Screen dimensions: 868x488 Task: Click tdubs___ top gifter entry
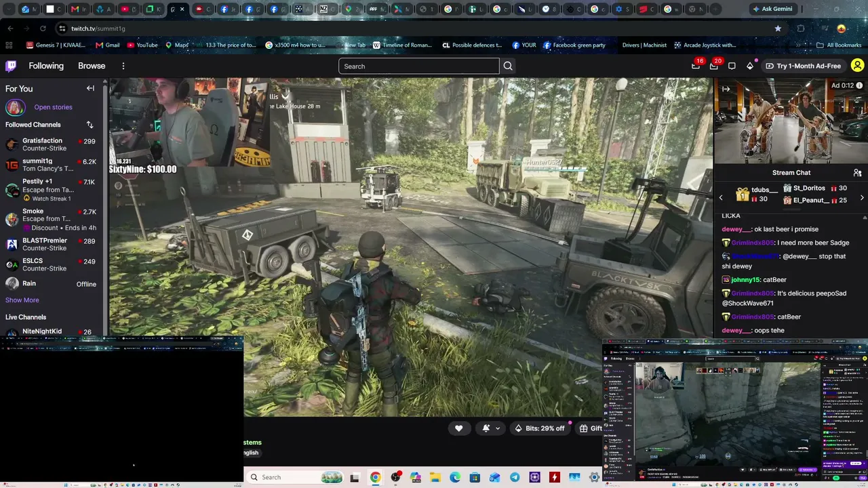click(757, 195)
